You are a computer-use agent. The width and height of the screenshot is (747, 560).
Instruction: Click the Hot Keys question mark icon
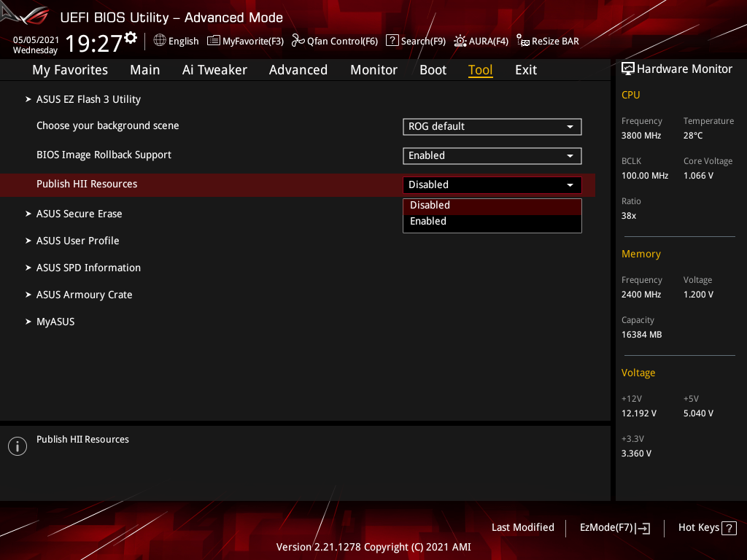pos(729,528)
